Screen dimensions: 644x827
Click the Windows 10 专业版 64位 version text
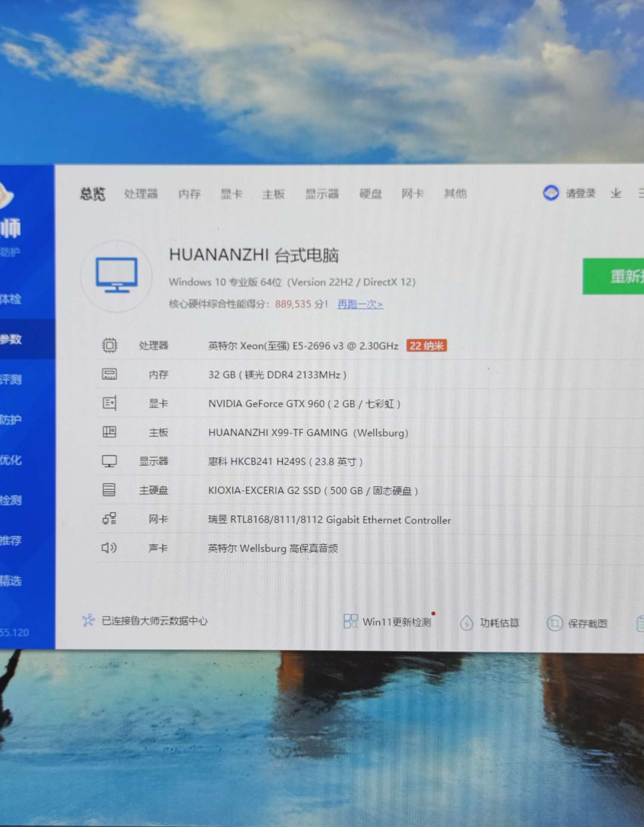coord(292,282)
